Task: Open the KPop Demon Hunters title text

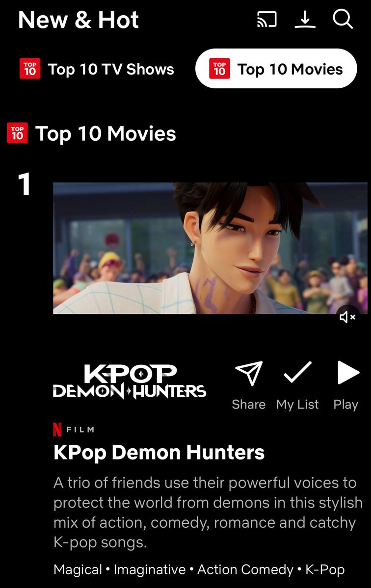Action: click(159, 452)
